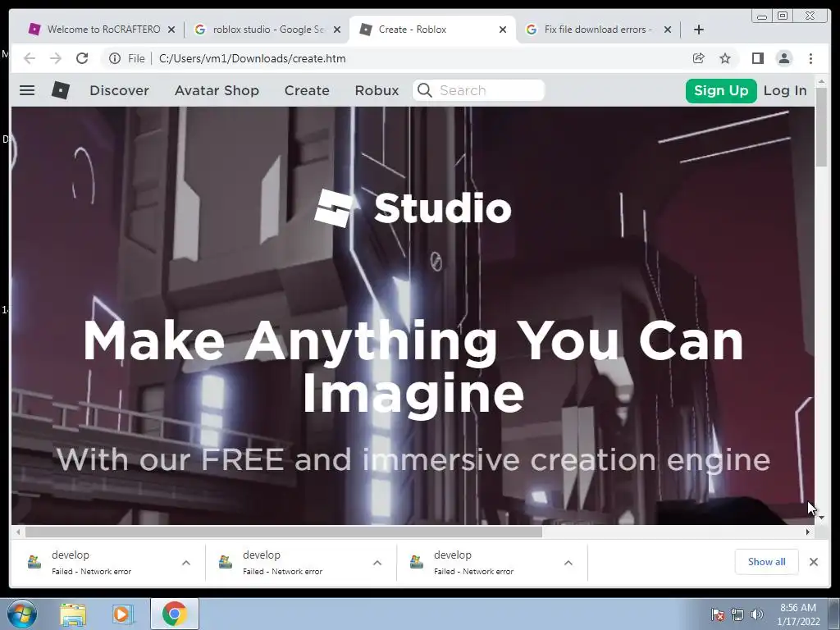840x630 pixels.
Task: Close the Fix file download errors tab
Action: click(668, 30)
